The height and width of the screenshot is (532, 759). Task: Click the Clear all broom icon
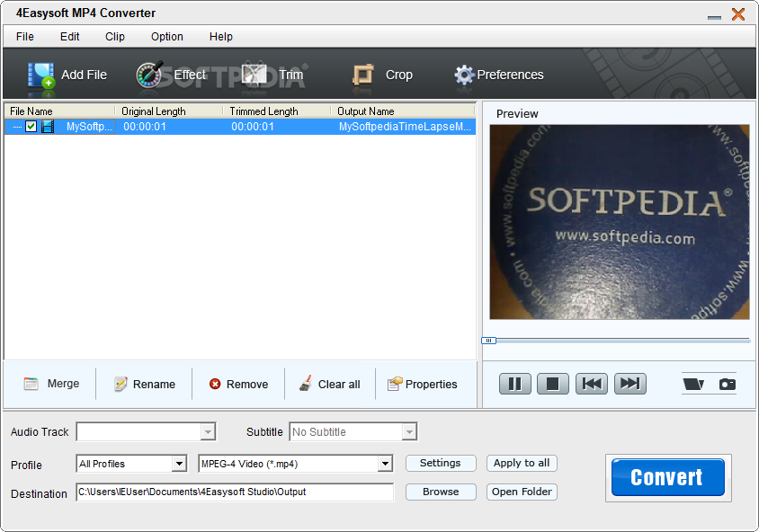(305, 384)
